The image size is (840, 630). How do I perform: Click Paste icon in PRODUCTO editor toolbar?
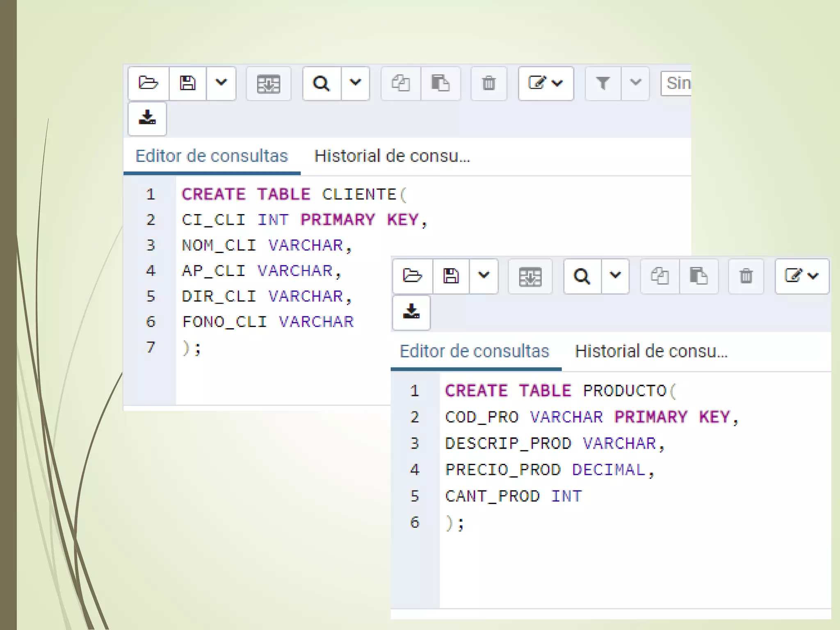(698, 276)
